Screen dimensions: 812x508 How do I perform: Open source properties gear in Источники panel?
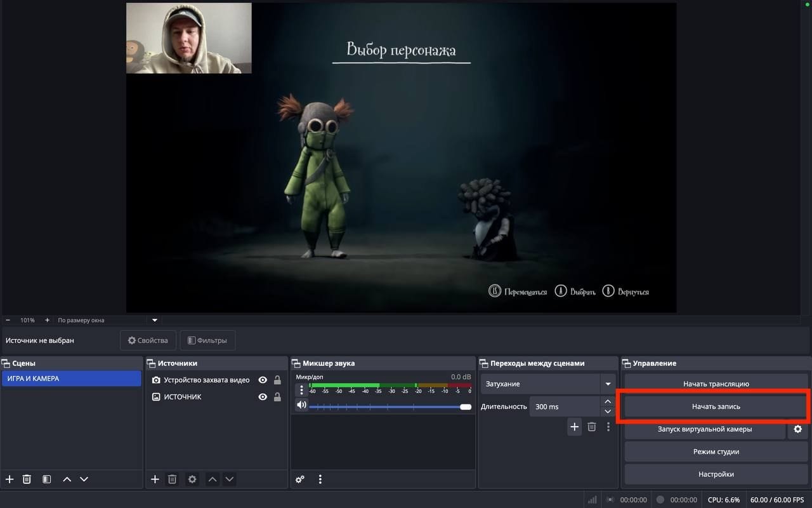[192, 479]
